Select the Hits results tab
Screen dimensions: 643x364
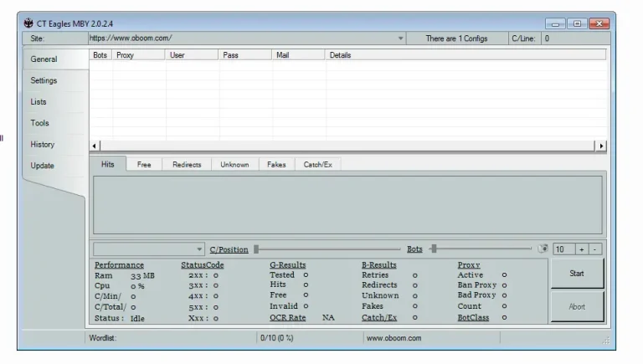click(x=107, y=164)
